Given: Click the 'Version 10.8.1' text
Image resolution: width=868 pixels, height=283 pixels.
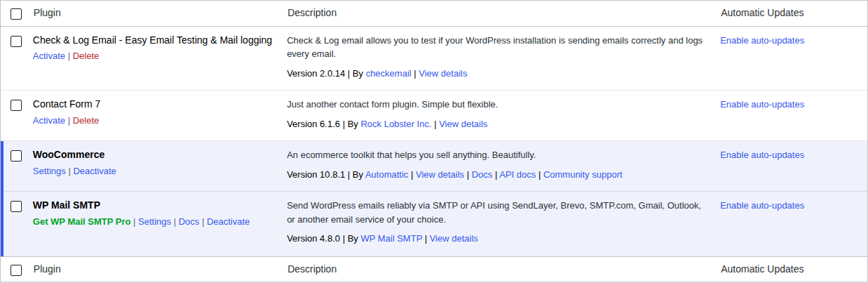Looking at the screenshot, I should click(316, 175).
